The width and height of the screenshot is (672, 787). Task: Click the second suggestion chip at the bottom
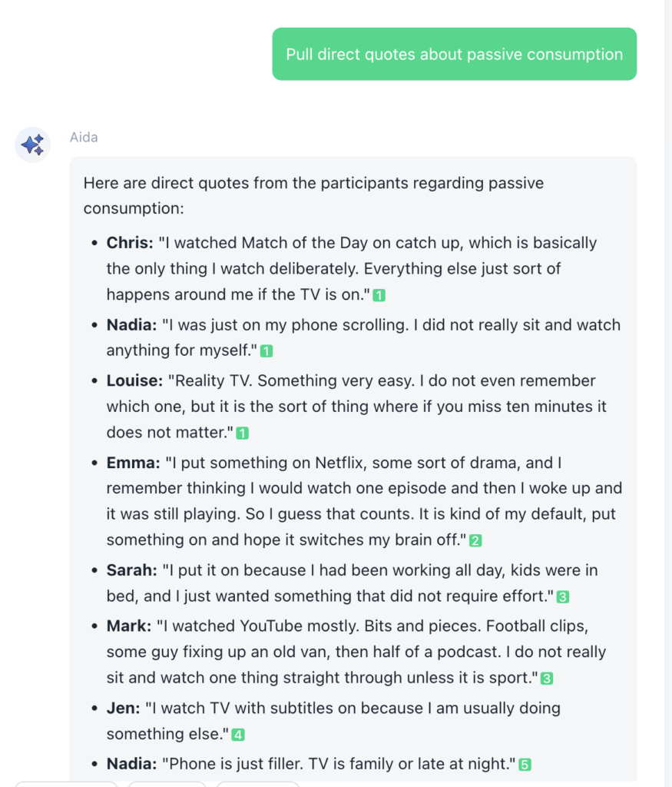(167, 784)
